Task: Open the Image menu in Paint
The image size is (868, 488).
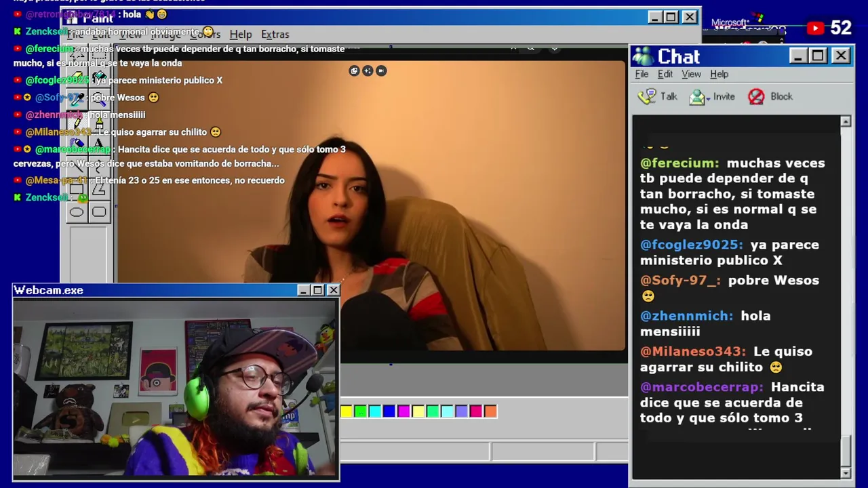Action: point(166,34)
